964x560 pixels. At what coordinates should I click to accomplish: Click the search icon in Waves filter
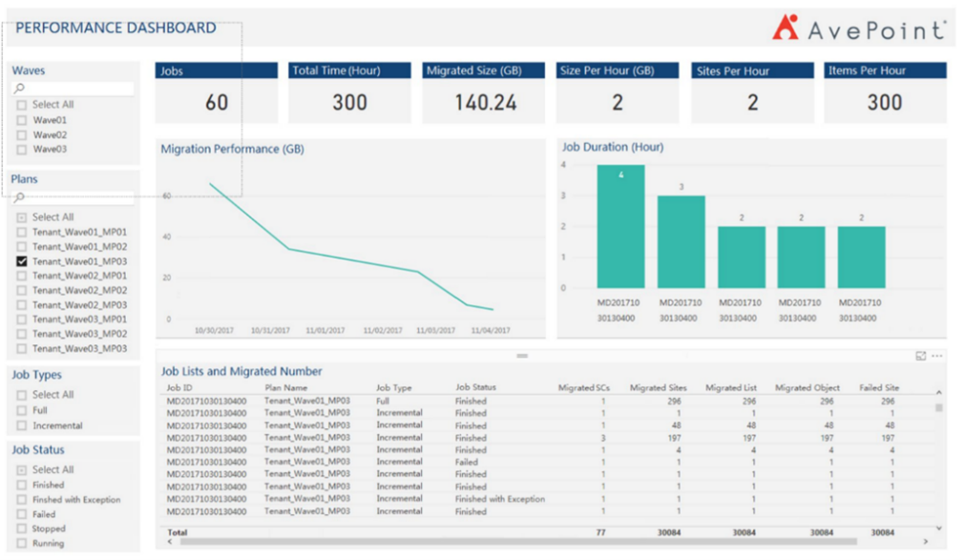point(20,88)
